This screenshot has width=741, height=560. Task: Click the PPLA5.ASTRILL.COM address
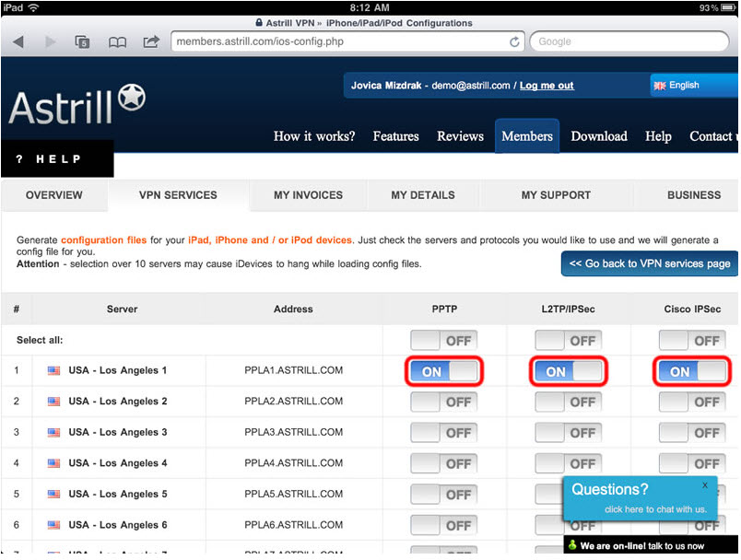click(293, 495)
